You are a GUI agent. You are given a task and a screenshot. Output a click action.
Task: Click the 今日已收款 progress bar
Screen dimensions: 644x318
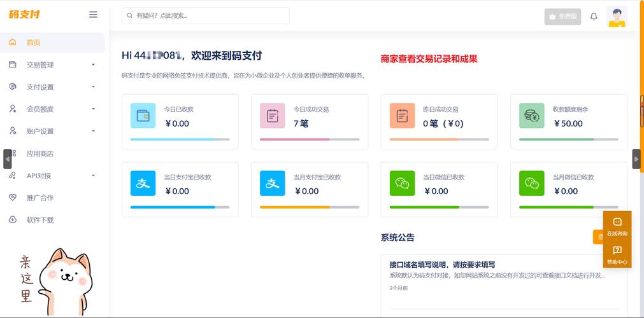tap(180, 139)
